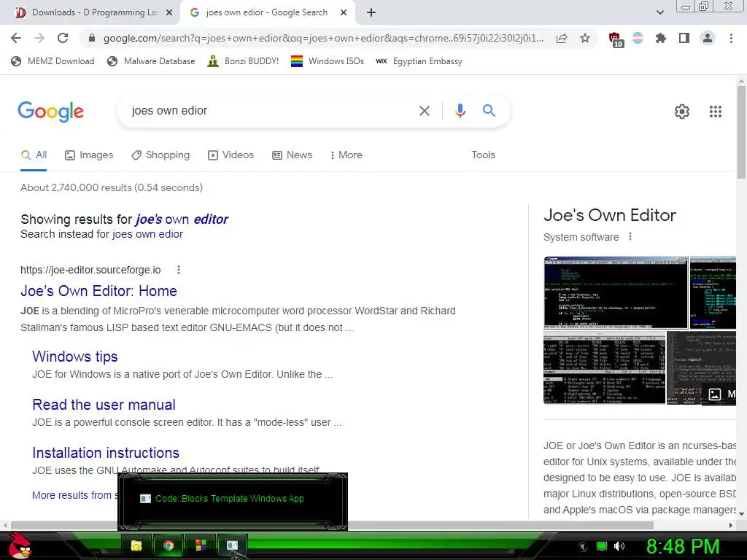Image resolution: width=747 pixels, height=560 pixels.
Task: Open the Angry Birds start button
Action: pyautogui.click(x=20, y=545)
